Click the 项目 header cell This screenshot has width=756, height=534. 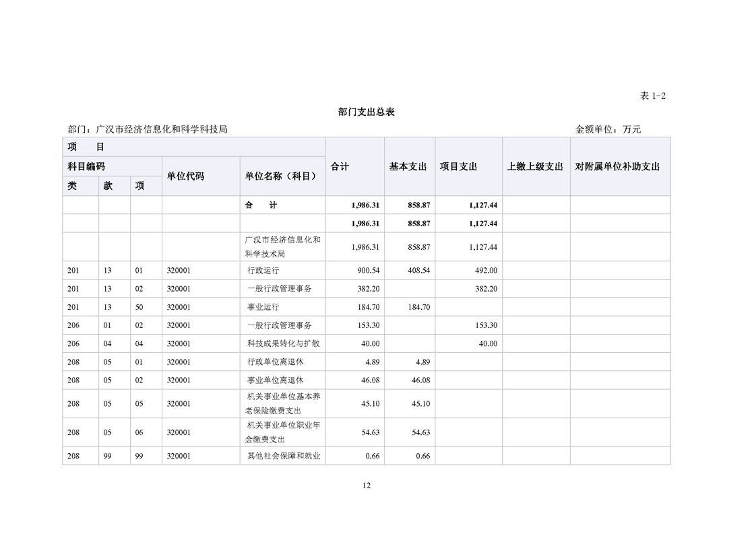pyautogui.click(x=194, y=147)
